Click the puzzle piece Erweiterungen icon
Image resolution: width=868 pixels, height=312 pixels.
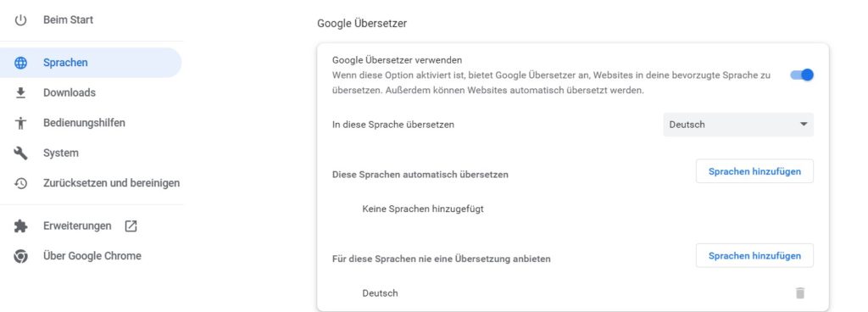coord(20,226)
